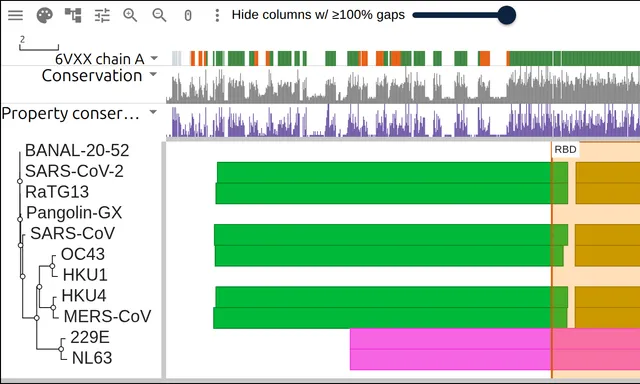The width and height of the screenshot is (640, 384).
Task: Click the RBD region label
Action: 565,149
